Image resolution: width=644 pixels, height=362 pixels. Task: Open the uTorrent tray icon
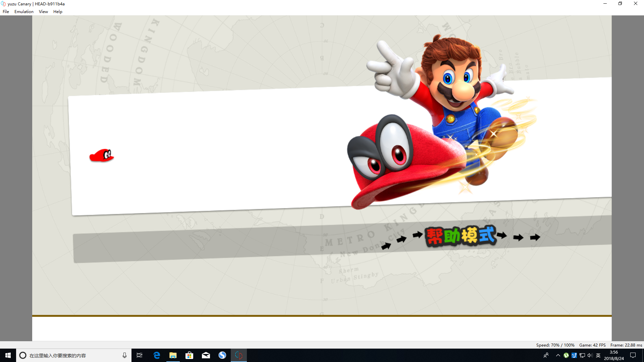(566, 355)
